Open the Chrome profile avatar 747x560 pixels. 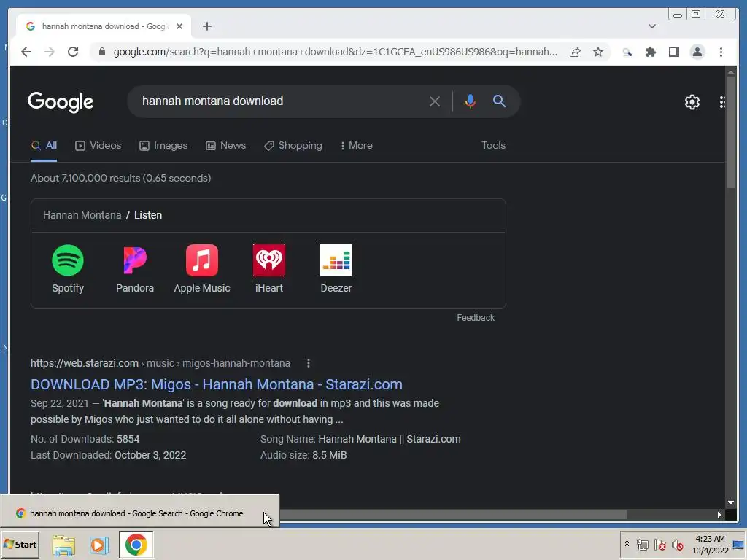click(x=697, y=52)
